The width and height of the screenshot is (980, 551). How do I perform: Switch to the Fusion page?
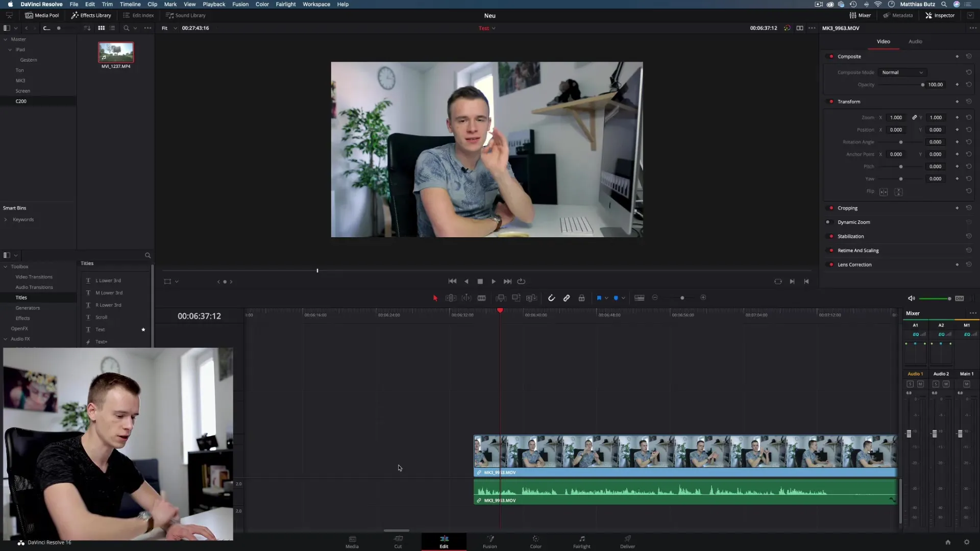489,542
